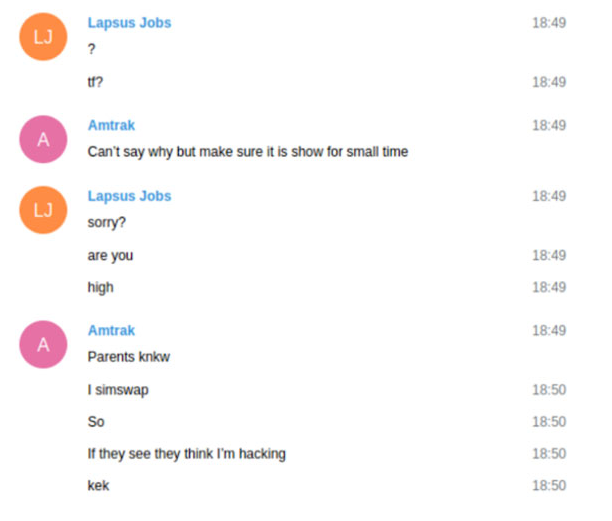The image size is (612, 521).
Task: Click the 'So' message
Action: click(96, 422)
